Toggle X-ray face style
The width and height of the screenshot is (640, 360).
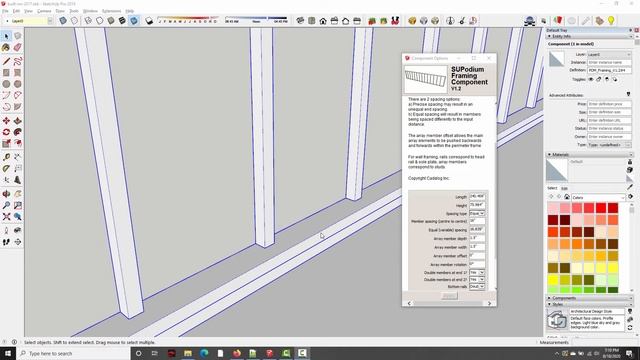(63, 21)
